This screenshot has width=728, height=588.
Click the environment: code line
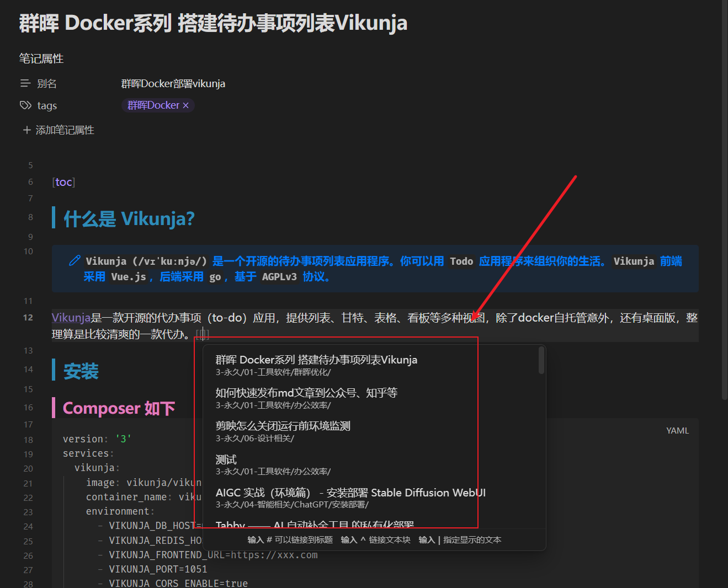(120, 511)
